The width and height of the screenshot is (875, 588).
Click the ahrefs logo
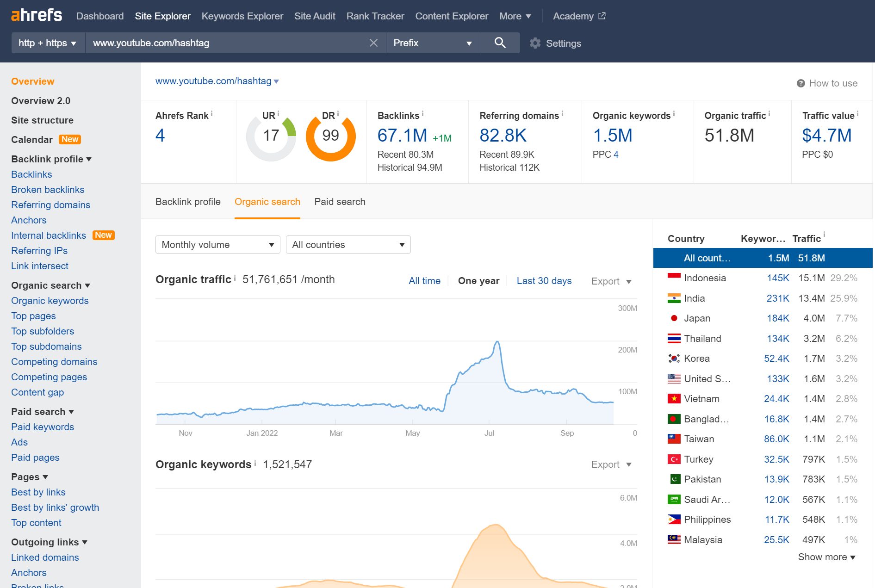click(36, 15)
